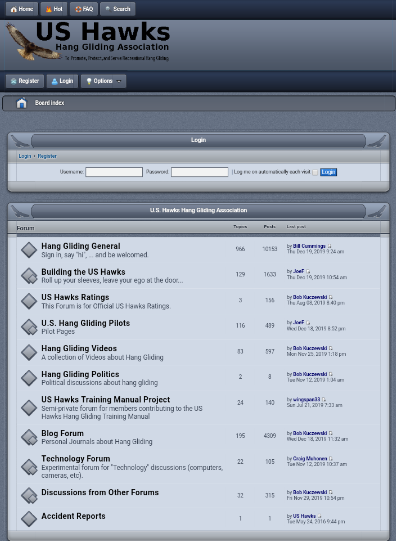
Task: Click the blue Login submit button
Action: click(328, 172)
